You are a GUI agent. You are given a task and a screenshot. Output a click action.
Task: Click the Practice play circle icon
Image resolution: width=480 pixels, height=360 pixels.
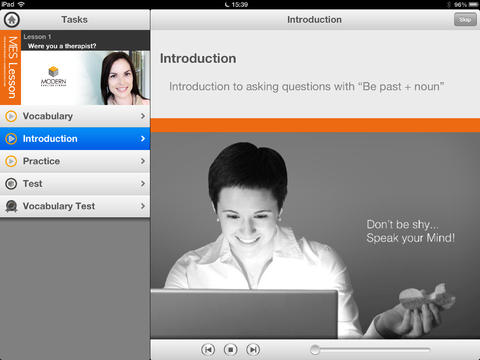pyautogui.click(x=11, y=161)
